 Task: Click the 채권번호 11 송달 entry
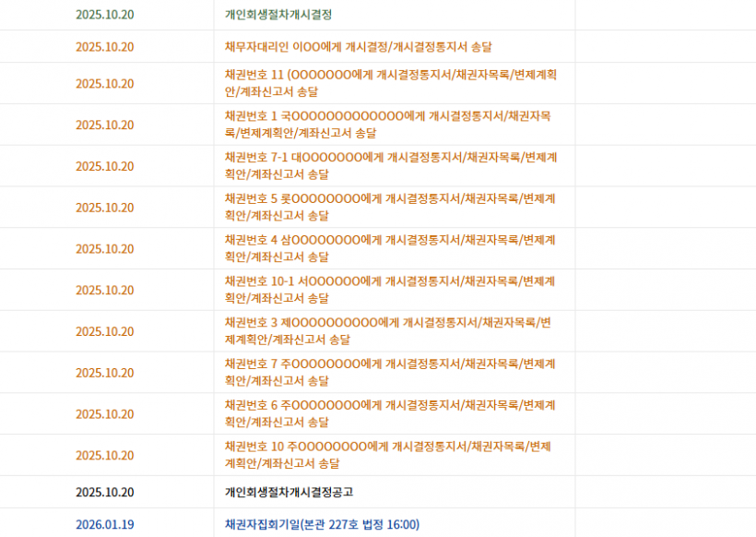tap(391, 83)
